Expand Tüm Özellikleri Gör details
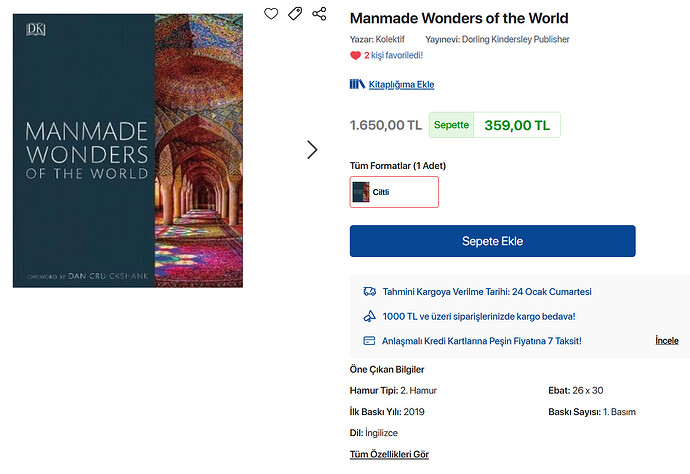 pyautogui.click(x=389, y=454)
